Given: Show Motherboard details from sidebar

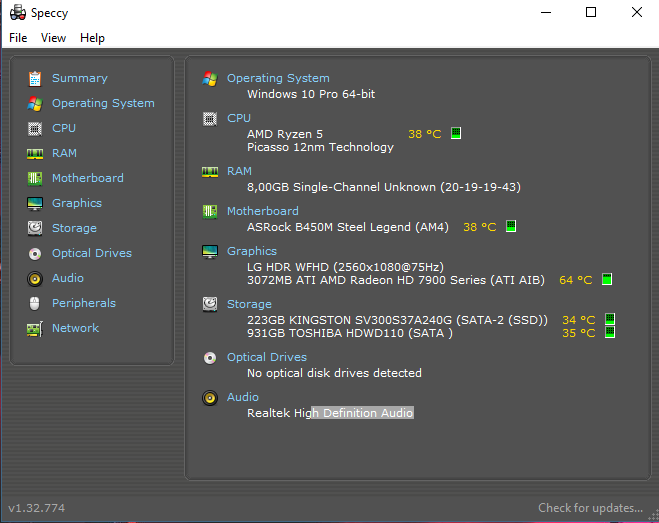Looking at the screenshot, I should click(x=88, y=178).
